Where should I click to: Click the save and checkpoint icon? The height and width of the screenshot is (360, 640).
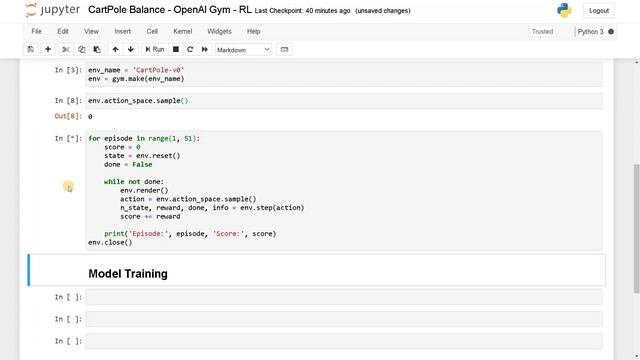31,49
